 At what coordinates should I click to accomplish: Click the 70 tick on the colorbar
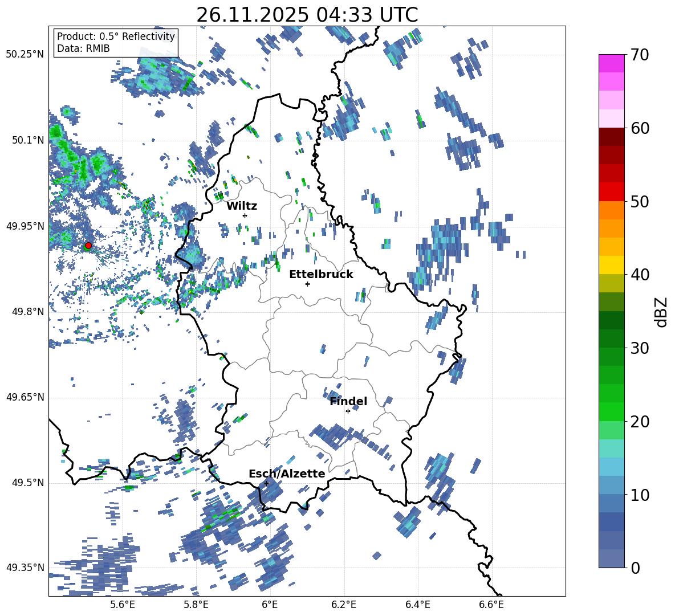640,55
